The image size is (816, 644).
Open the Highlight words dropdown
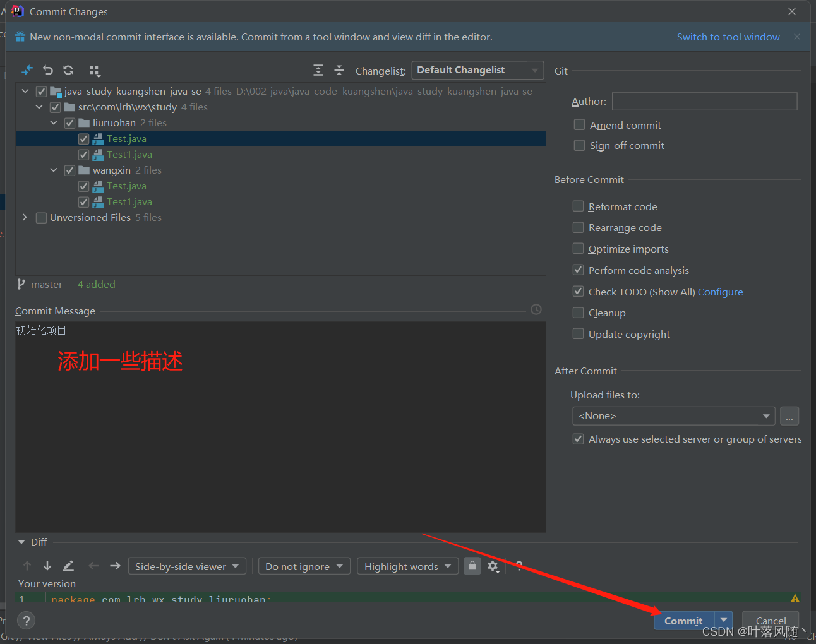tap(408, 566)
